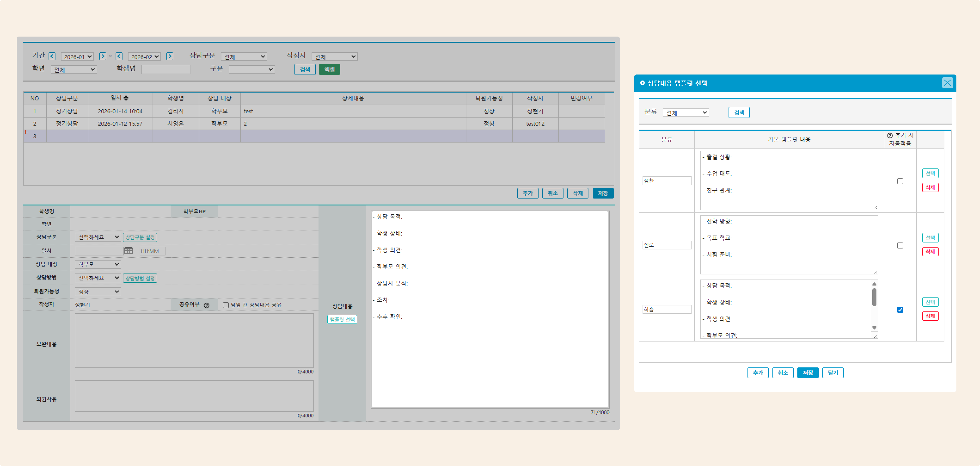Click previous month arrow before 2026-01
This screenshot has width=980, height=466.
click(52, 56)
